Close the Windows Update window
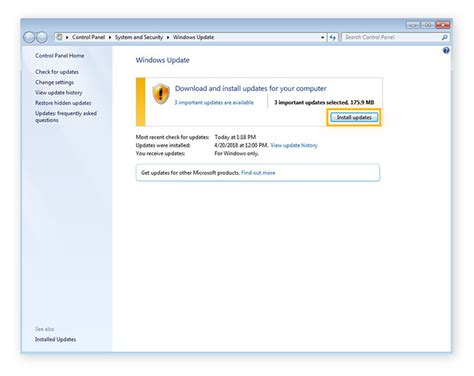The height and width of the screenshot is (376, 474). click(442, 25)
